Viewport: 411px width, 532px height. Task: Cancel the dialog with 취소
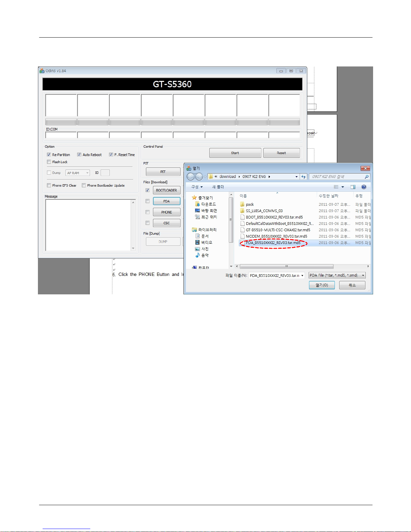[x=352, y=285]
